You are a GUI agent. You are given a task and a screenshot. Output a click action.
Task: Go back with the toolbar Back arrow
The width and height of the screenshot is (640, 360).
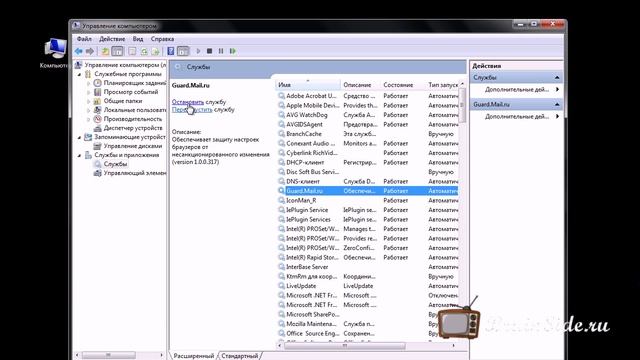click(78, 51)
